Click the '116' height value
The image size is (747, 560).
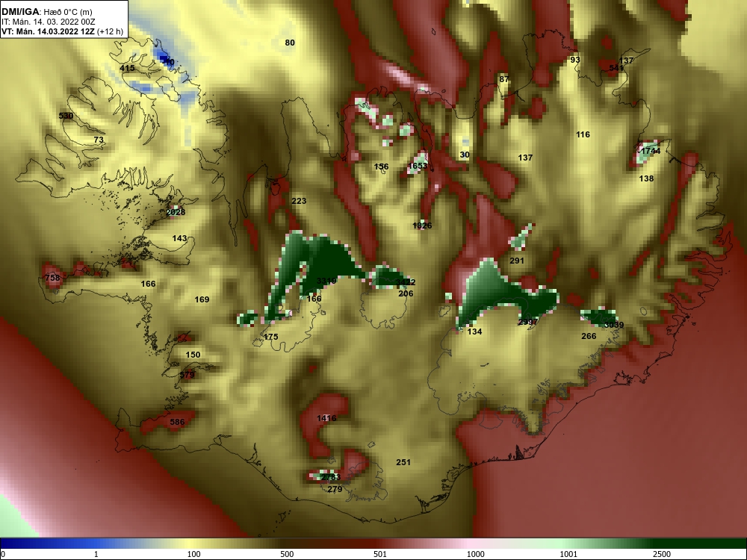coord(583,134)
